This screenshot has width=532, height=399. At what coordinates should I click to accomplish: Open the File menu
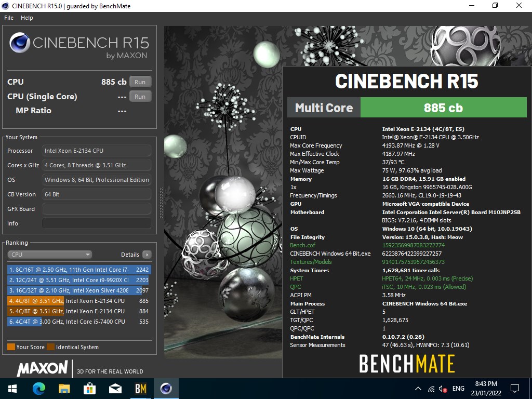[9, 18]
